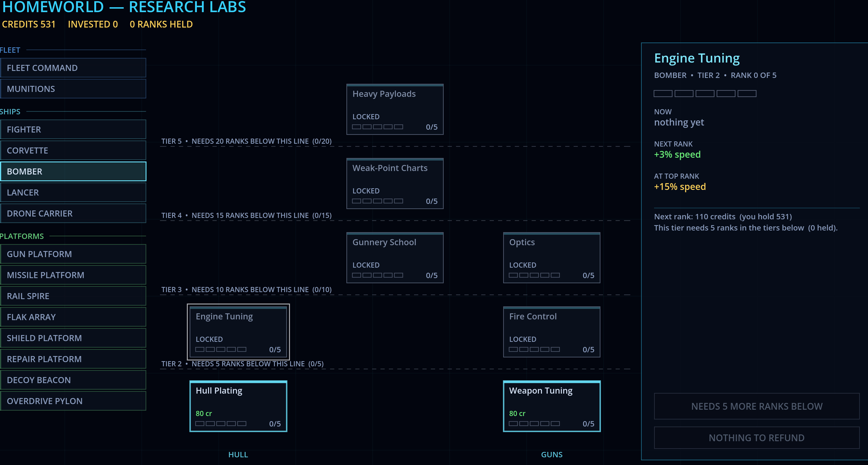Click the +3% speed next rank text

[x=677, y=154]
